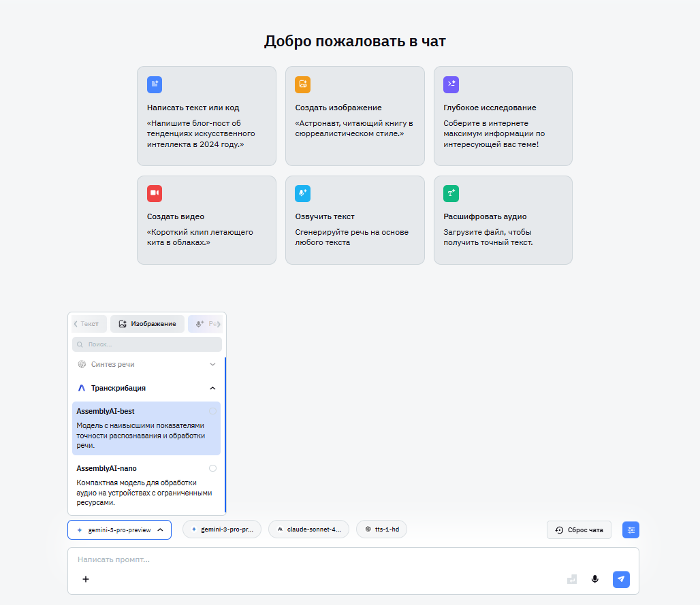The image size is (700, 605).
Task: Click the Синтез речи group label
Action: click(x=113, y=364)
